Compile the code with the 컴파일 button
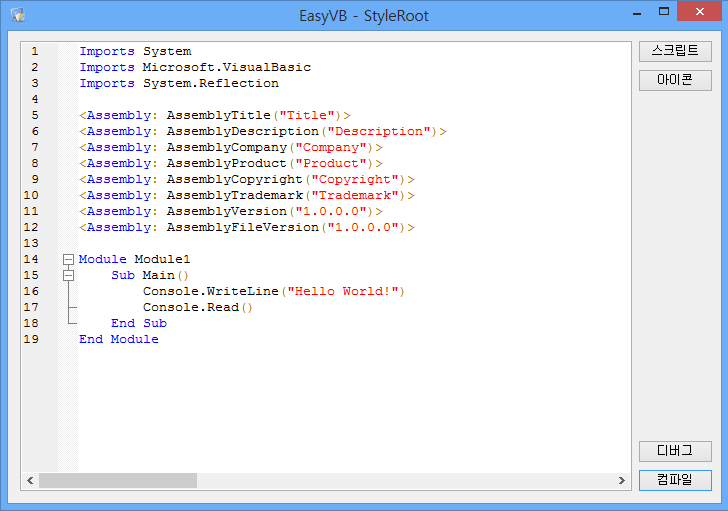Image resolution: width=728 pixels, height=511 pixels. (675, 480)
